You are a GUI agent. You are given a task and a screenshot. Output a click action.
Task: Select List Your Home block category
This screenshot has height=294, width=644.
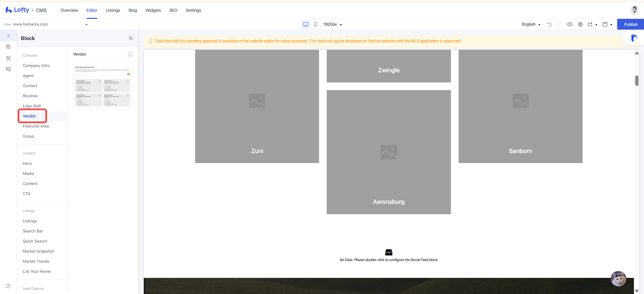(x=37, y=271)
